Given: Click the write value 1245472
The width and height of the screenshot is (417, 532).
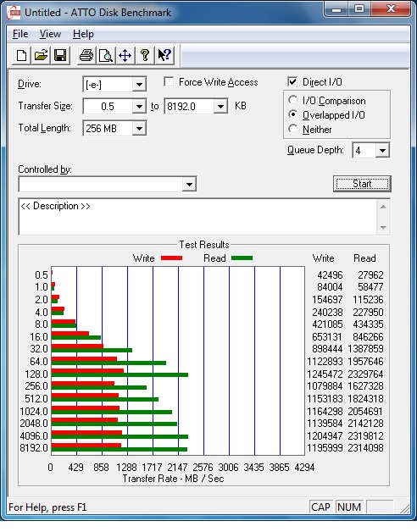Looking at the screenshot, I should 325,374.
